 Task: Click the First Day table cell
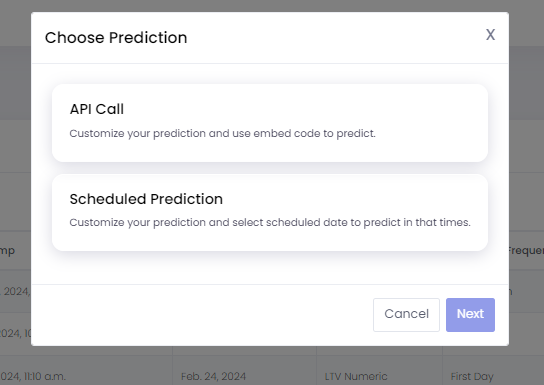[x=472, y=376]
